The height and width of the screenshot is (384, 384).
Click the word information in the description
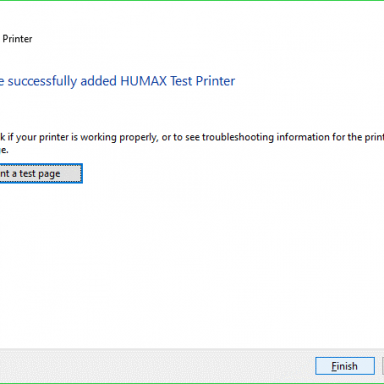(x=303, y=137)
